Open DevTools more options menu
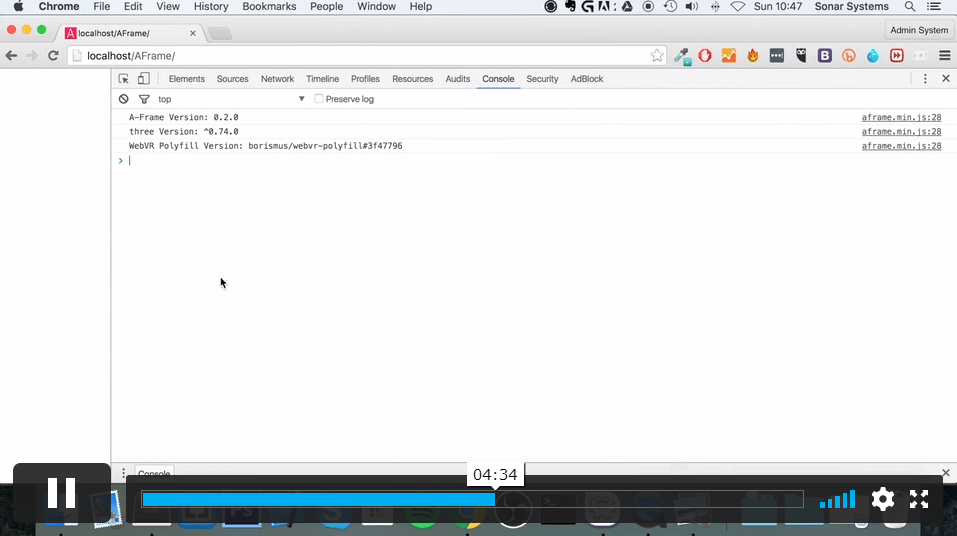Image resolution: width=957 pixels, height=536 pixels. 925,79
